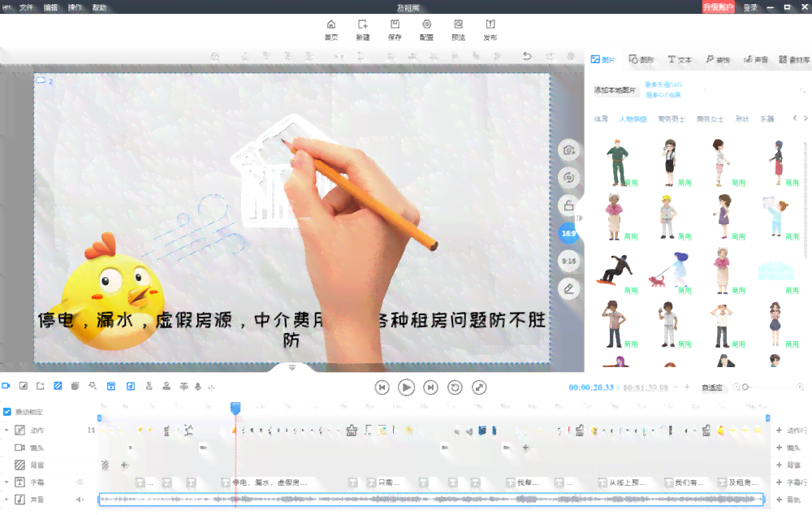
Task: Switch to the 图片 tab
Action: pyautogui.click(x=603, y=59)
